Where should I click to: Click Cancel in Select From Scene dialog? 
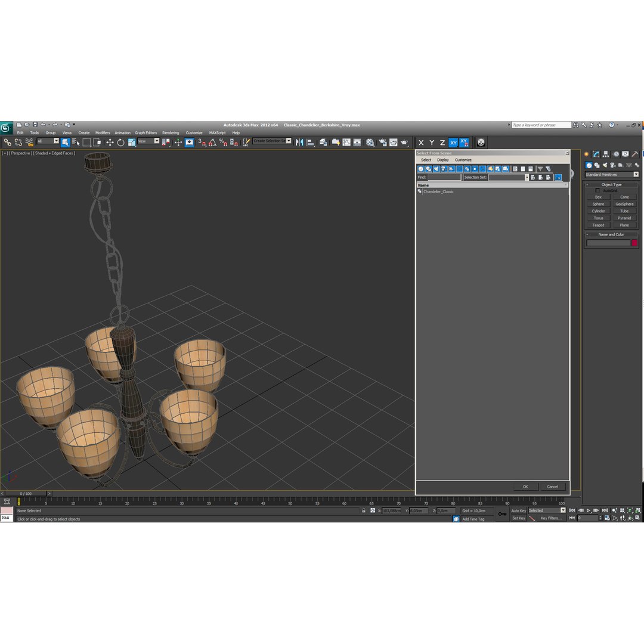coord(552,487)
